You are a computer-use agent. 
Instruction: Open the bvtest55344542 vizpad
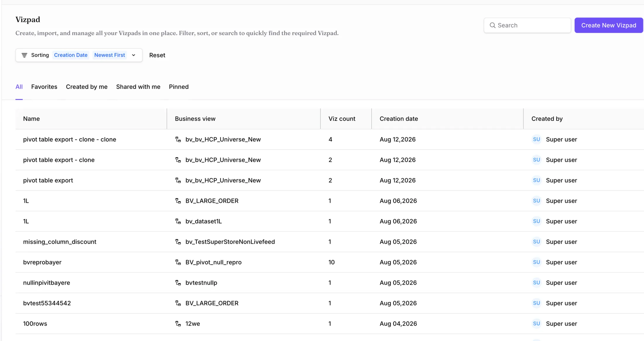click(47, 303)
